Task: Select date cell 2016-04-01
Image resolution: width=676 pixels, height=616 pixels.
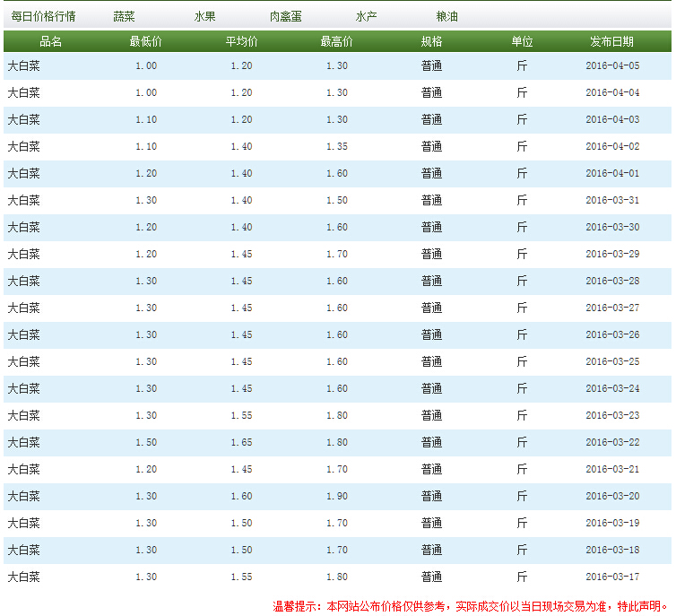Action: click(612, 173)
